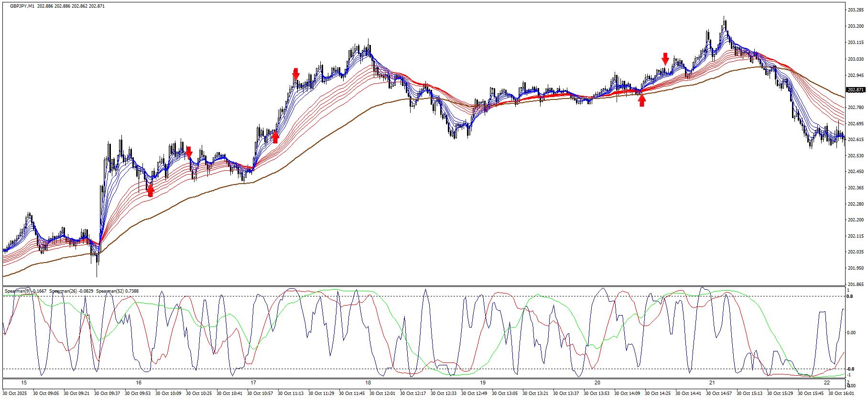Click period marker 15 below the indicator
Viewport: 868px width, 405px height.
click(24, 383)
